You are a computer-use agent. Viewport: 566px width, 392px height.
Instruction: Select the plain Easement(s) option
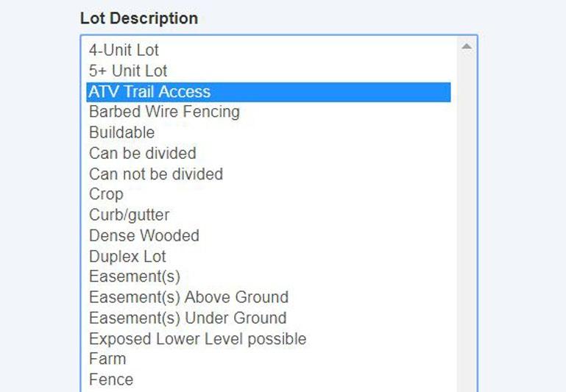(x=134, y=277)
